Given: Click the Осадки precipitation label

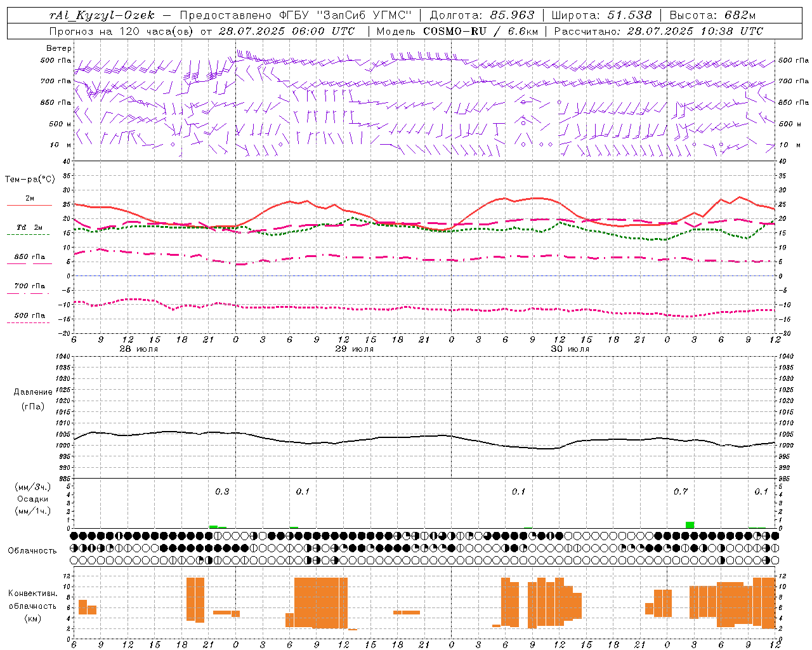Looking at the screenshot, I should tap(33, 499).
